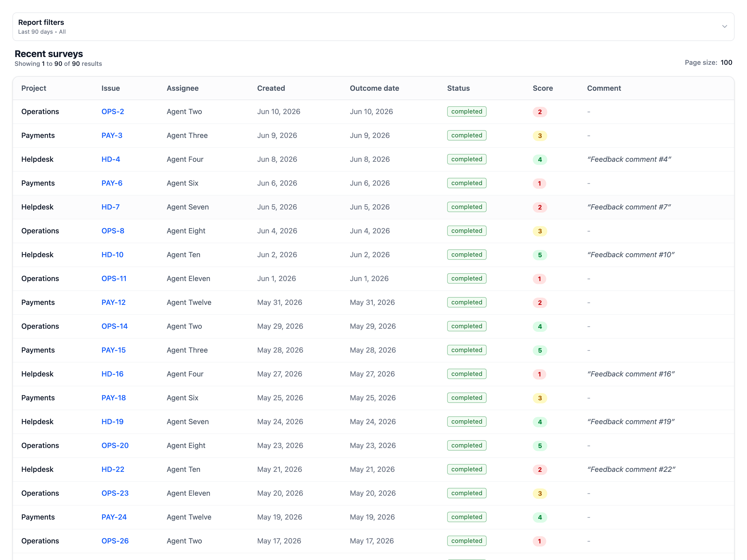Click the "Feedback comment #16" text
Screen dimensions: 747x560
click(631, 374)
